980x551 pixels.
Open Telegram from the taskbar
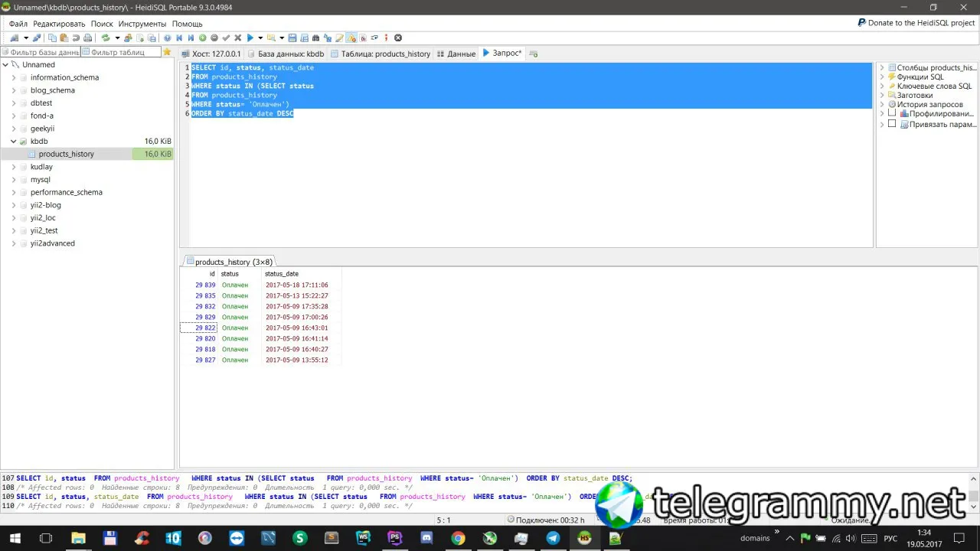pos(553,538)
